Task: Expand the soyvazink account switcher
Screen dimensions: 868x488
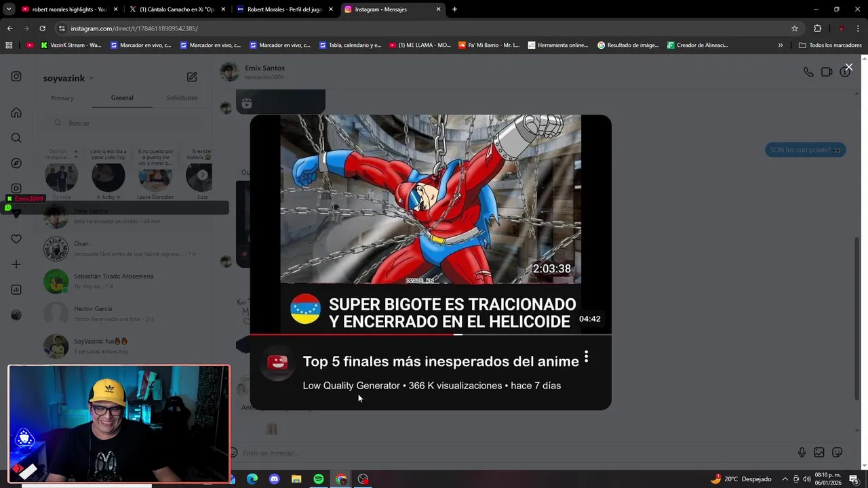Action: [68, 78]
